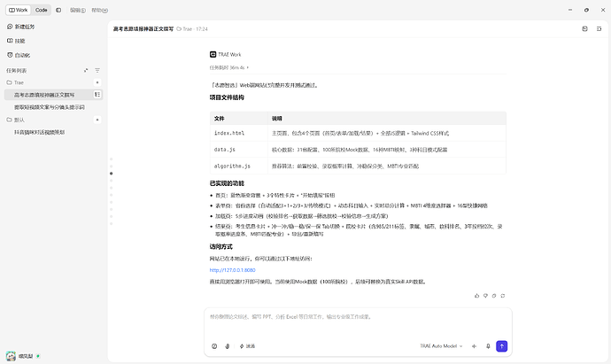Click the username label at bottom left
Screen dimensions: 611x364
click(x=26, y=356)
